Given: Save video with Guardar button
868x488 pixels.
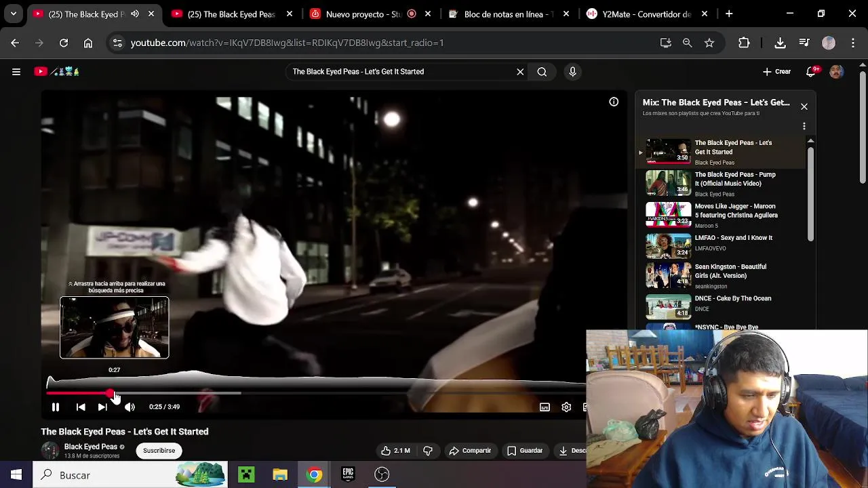Looking at the screenshot, I should click(x=525, y=451).
